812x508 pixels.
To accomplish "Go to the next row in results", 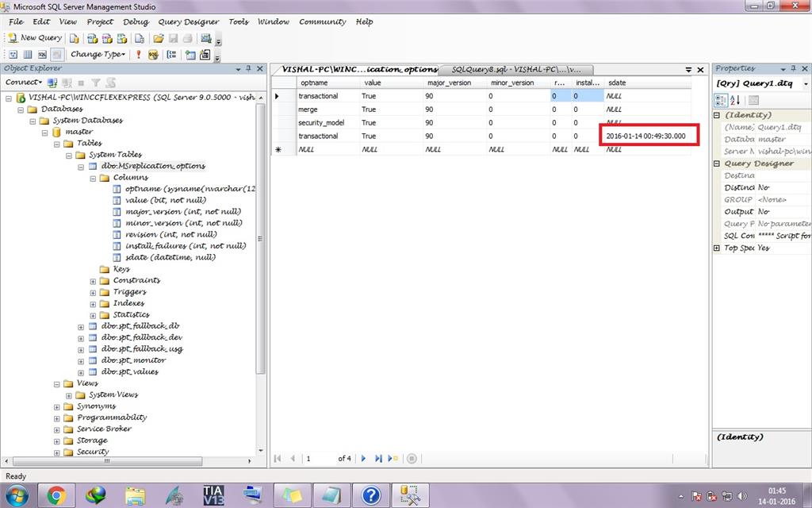I will click(363, 458).
